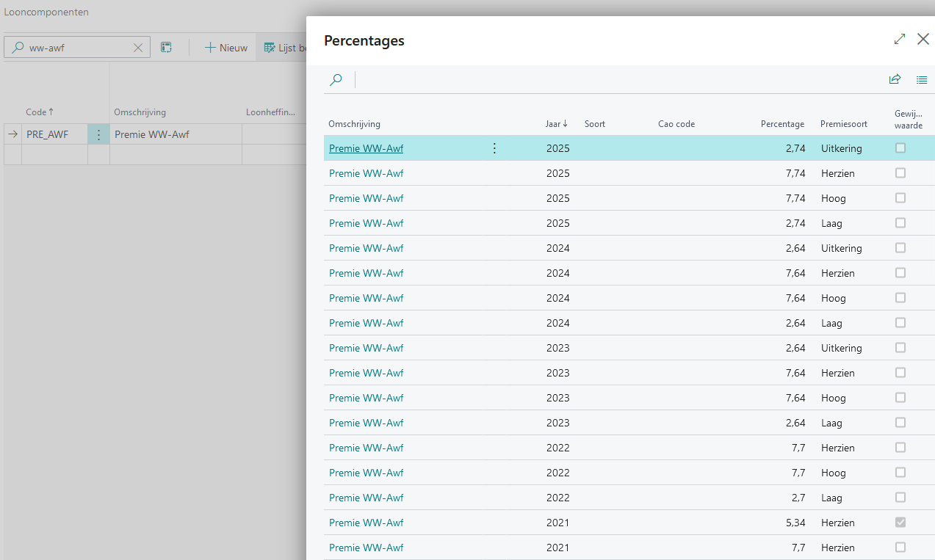Toggle the checked box on the 2021 5,34 row
The height and width of the screenshot is (560, 935).
coord(900,523)
